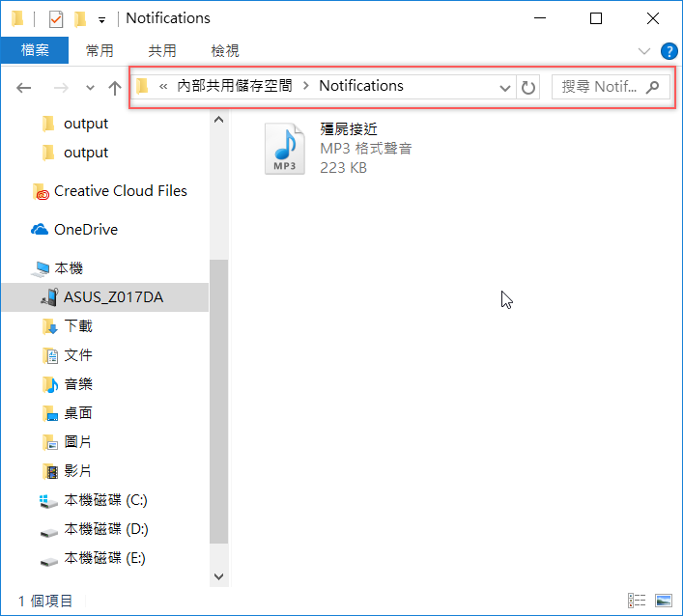Click the E: drive icon
The image size is (683, 616).
[48, 562]
